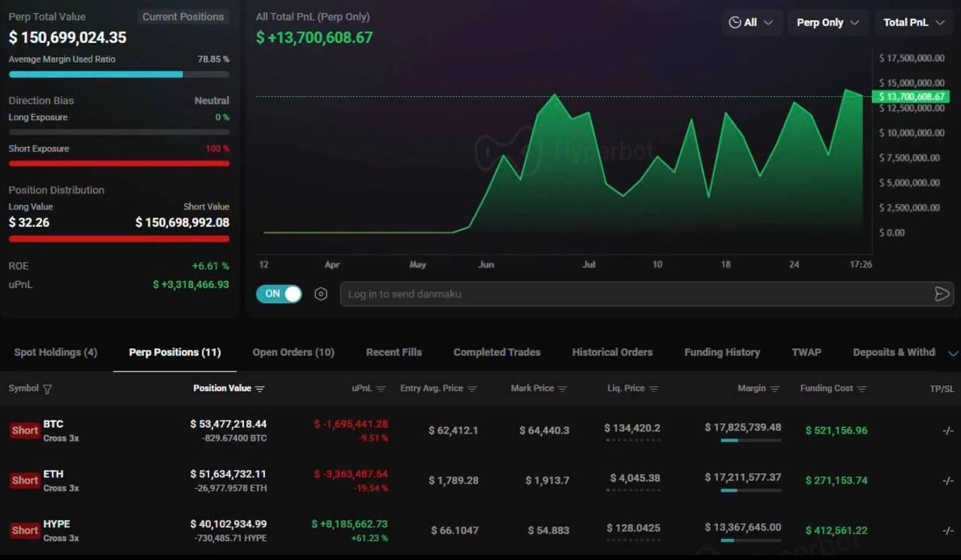Open the Total PnL dropdown

click(x=914, y=23)
